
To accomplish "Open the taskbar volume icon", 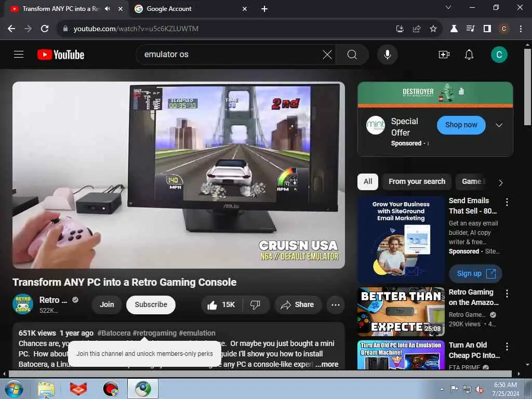I will tap(480, 390).
